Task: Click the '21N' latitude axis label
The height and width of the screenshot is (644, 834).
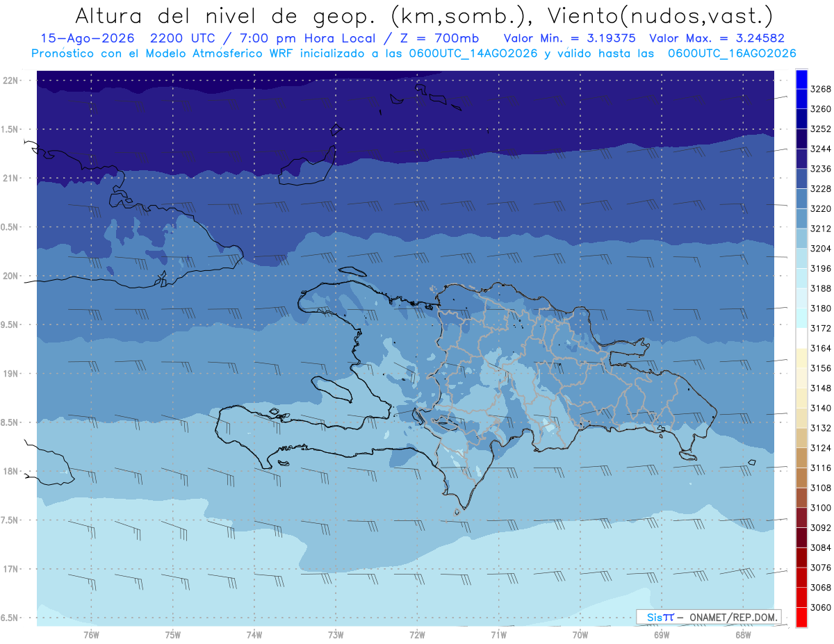Action: point(10,179)
